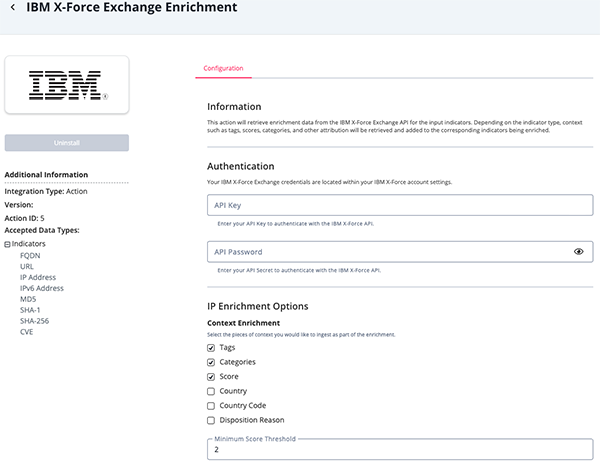Click the Minimum Score Threshold field
Viewport: 600px width, 463px height.
coord(400,449)
